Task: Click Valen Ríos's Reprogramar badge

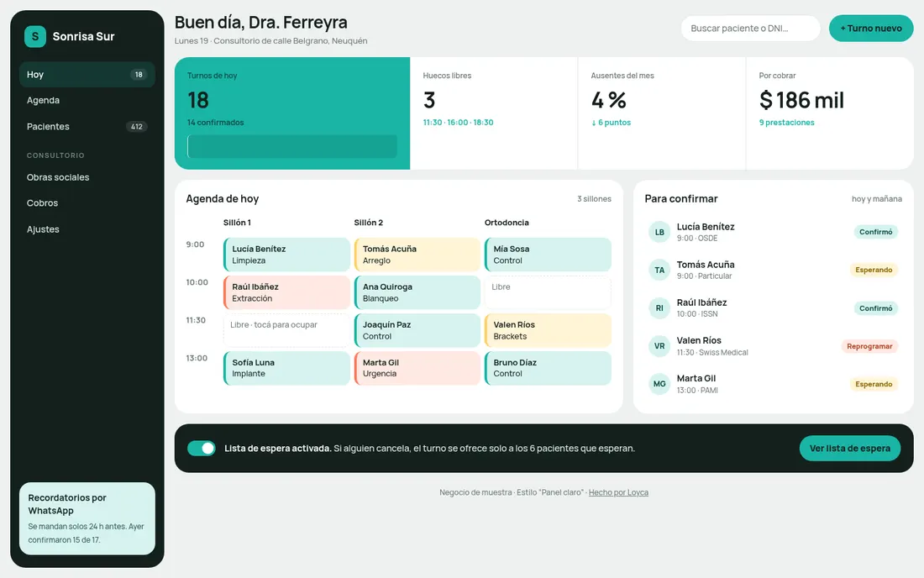Action: 869,346
